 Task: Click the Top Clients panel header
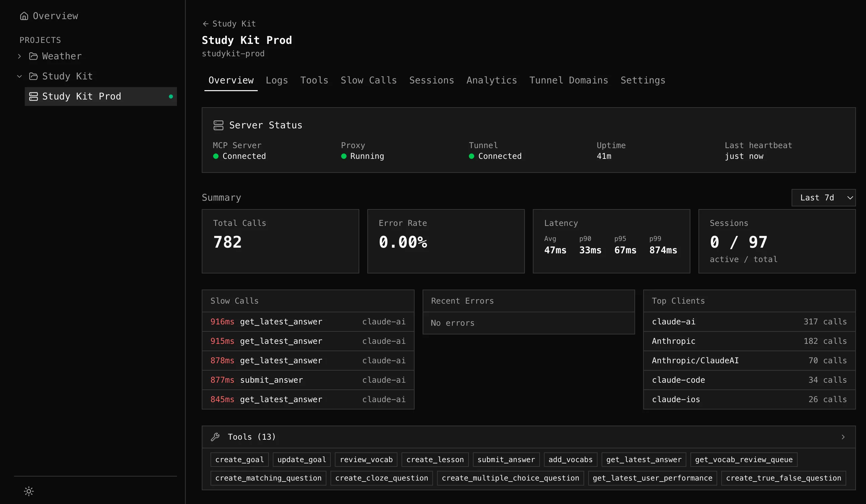[x=749, y=301]
